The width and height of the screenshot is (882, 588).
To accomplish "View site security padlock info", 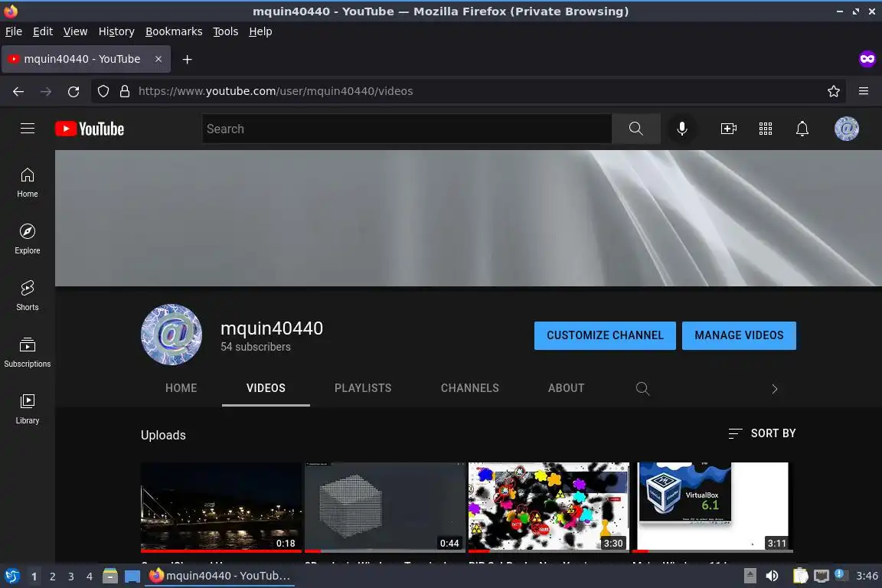I will point(125,91).
